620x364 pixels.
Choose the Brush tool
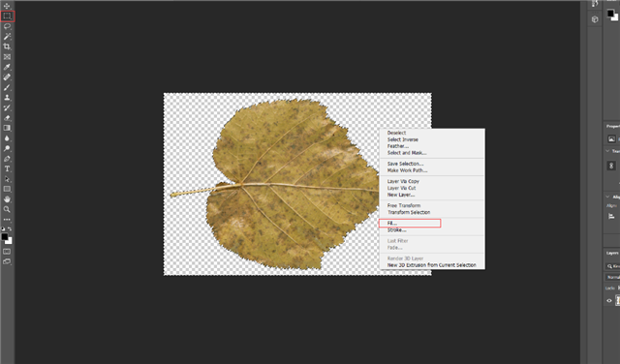[x=7, y=87]
